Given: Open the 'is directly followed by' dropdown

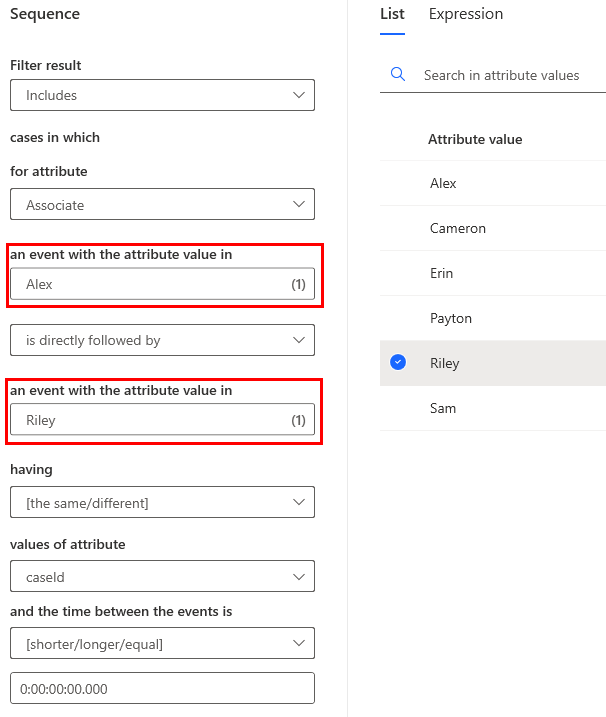Looking at the screenshot, I should [x=162, y=340].
